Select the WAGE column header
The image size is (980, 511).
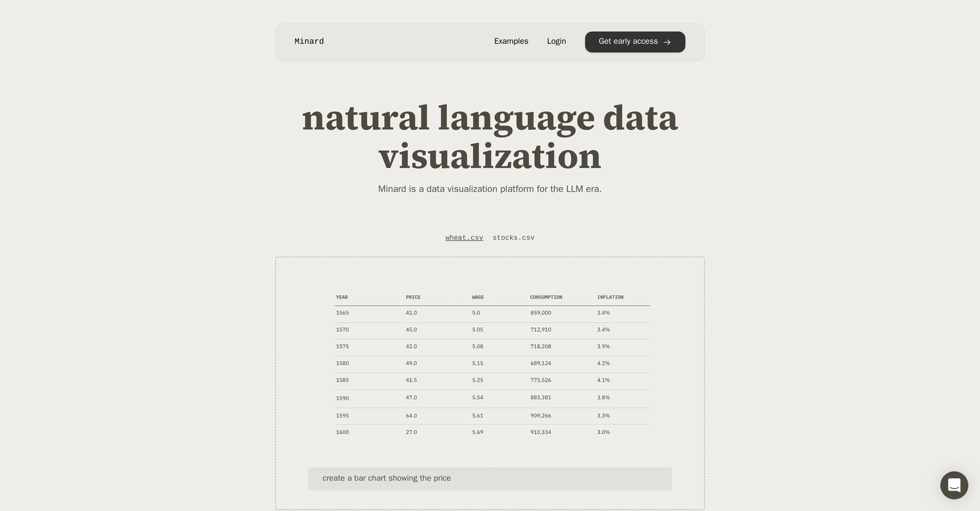click(x=478, y=297)
